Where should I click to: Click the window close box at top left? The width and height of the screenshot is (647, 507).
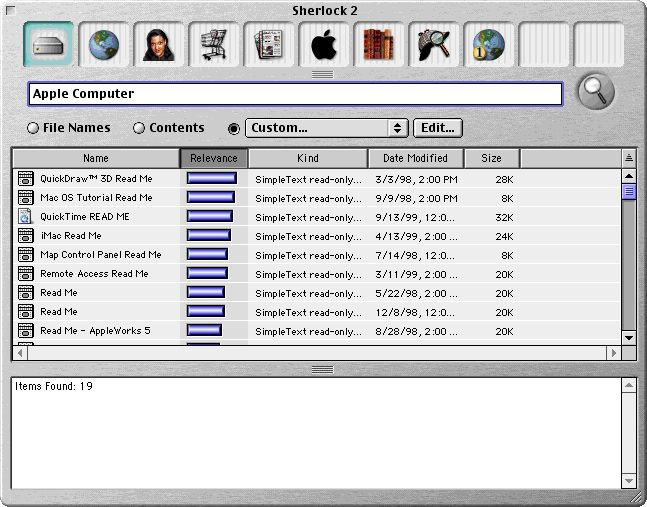click(x=10, y=10)
